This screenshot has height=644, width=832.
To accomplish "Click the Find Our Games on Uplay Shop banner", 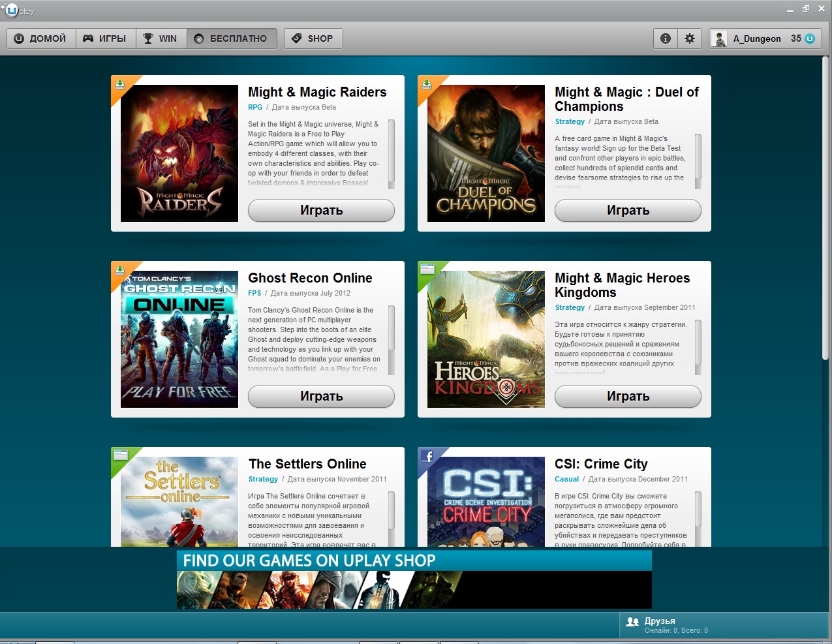I will coord(414,579).
